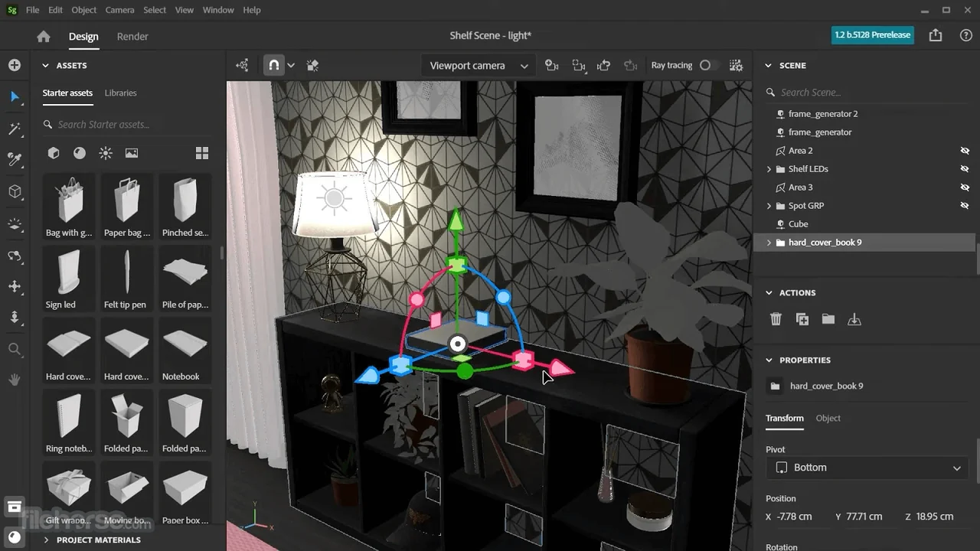Toggle the snapping magnet button
The image size is (980, 551).
[x=273, y=65]
